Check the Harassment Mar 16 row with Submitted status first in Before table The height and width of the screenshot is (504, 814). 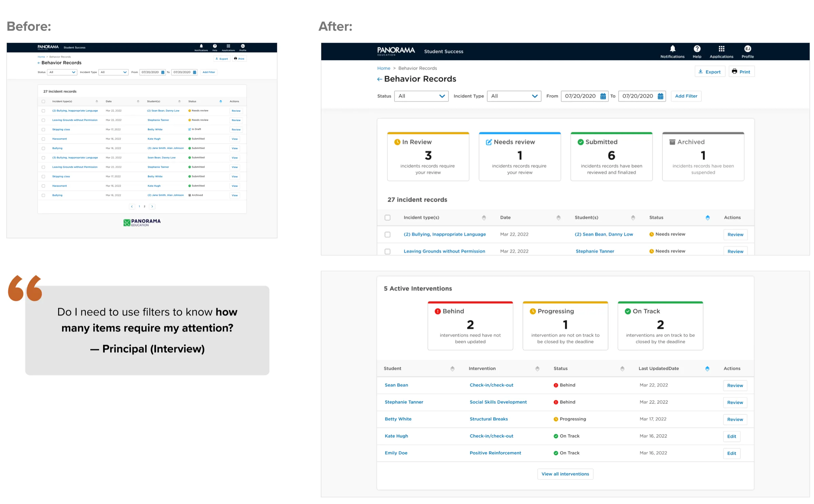coord(43,139)
